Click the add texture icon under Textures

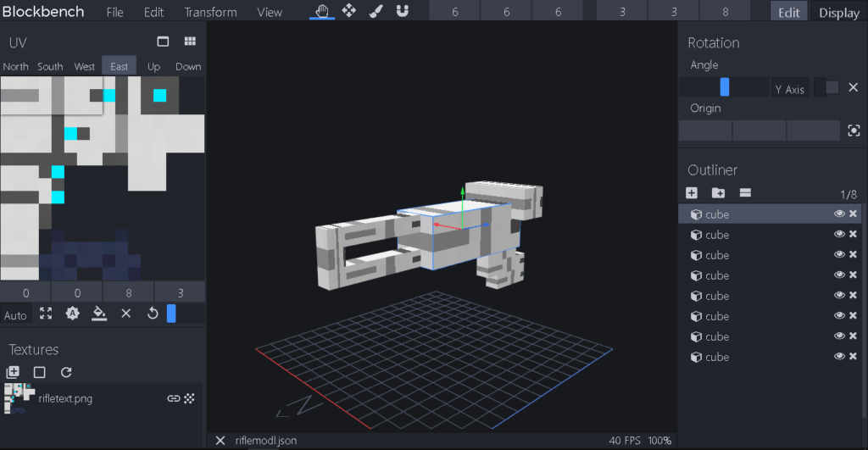[13, 372]
